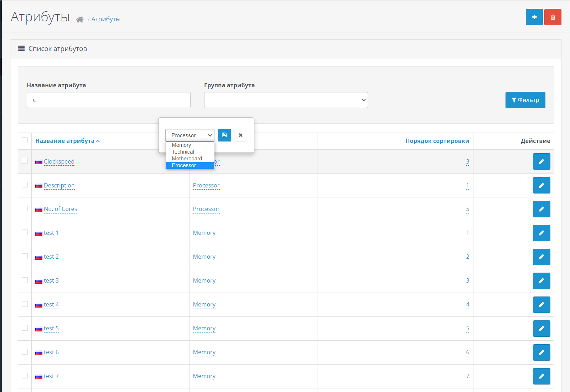Choose Memory in the open group list
Viewport: 570px width, 392px height.
pyautogui.click(x=190, y=145)
